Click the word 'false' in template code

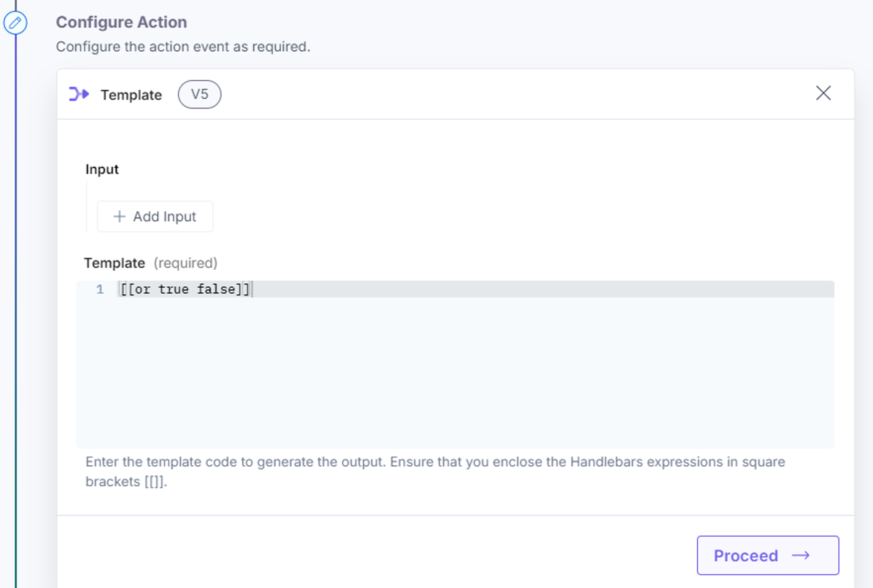click(x=216, y=289)
